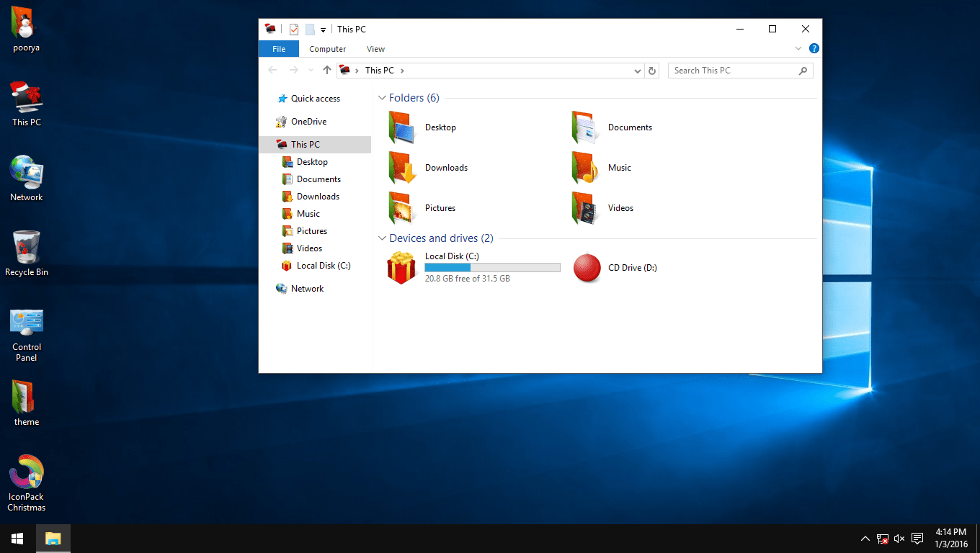Open the Pictures folder in Folders group
The height and width of the screenshot is (553, 980).
coord(422,208)
